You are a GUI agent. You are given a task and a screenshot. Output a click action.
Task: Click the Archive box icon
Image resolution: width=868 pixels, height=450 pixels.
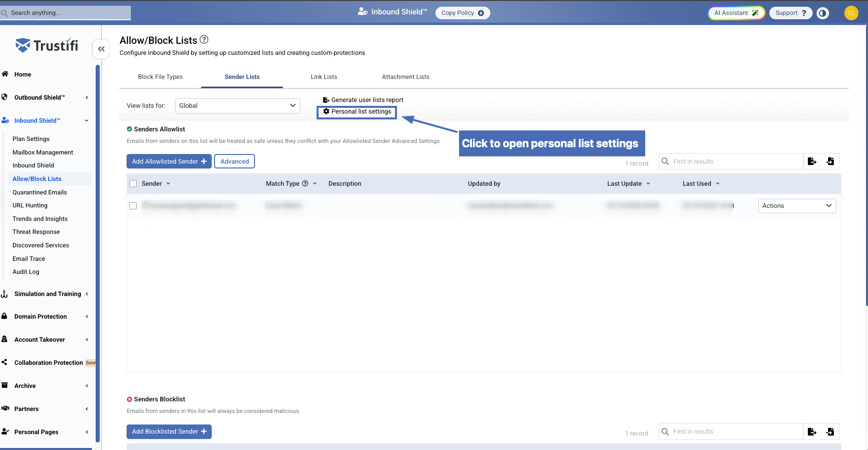point(4,385)
